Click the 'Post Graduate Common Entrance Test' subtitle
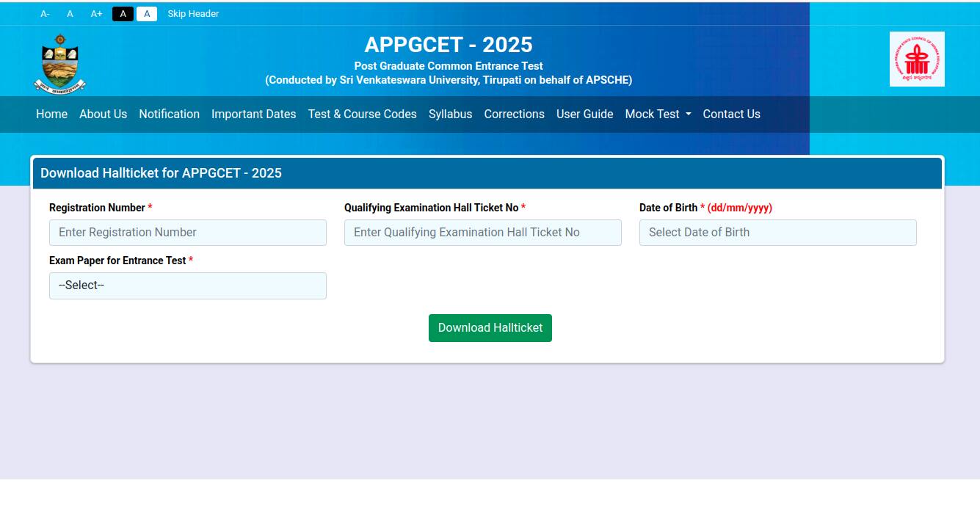Viewport: 980px width, 524px height. point(449,66)
